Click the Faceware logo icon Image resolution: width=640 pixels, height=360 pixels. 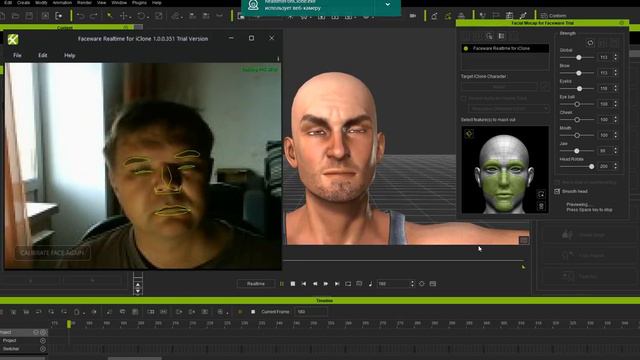click(x=13, y=40)
